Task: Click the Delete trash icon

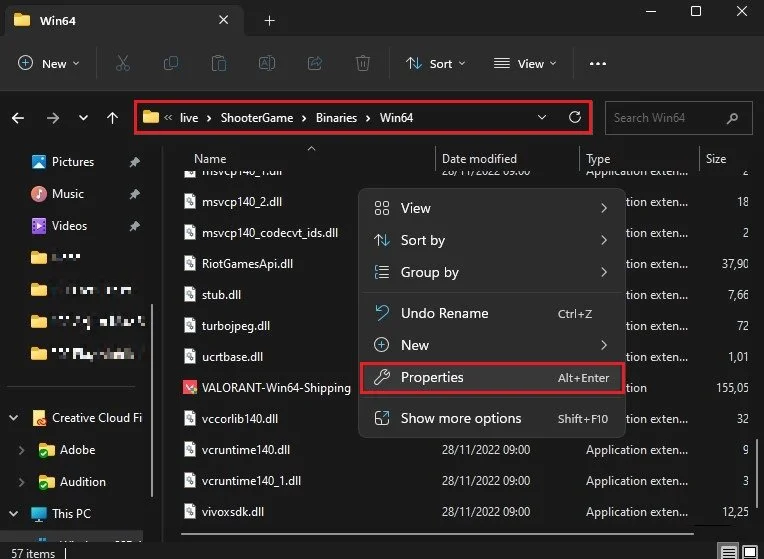Action: [x=363, y=63]
